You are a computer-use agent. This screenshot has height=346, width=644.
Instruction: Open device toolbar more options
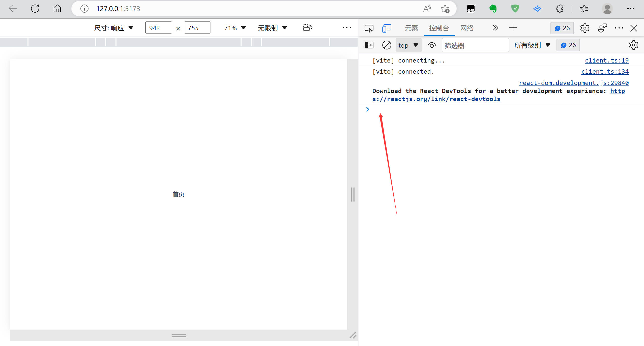(x=347, y=27)
